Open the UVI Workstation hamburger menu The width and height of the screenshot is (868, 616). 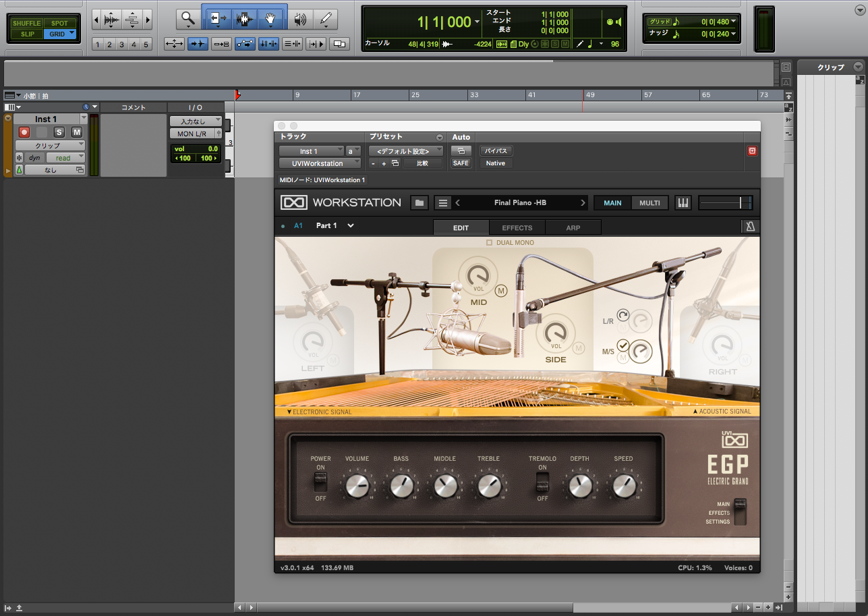click(442, 202)
